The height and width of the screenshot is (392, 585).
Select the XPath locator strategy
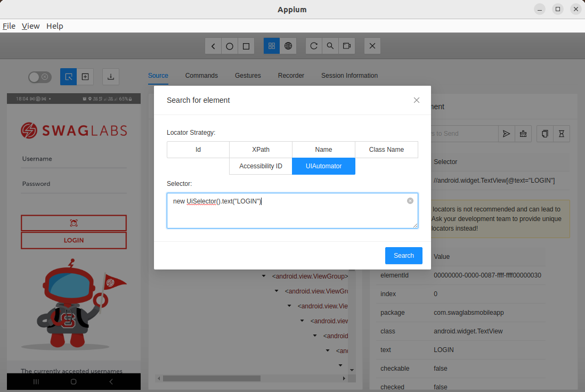pyautogui.click(x=261, y=150)
